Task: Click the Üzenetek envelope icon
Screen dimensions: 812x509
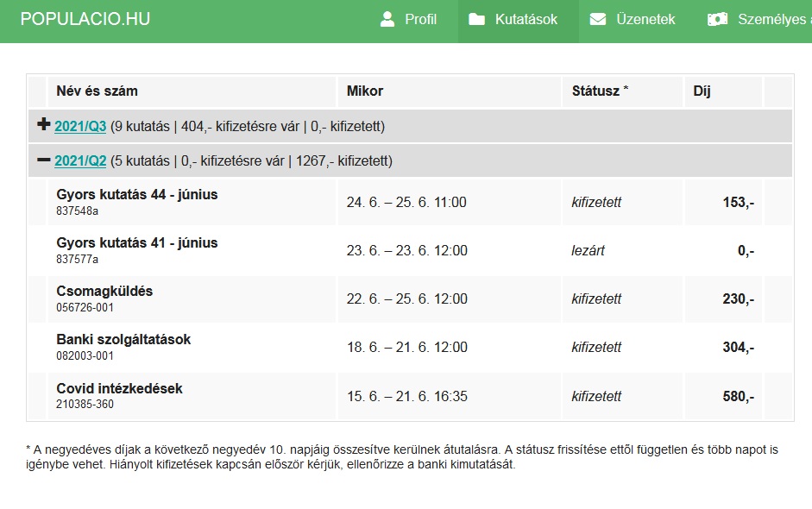Action: pyautogui.click(x=597, y=19)
